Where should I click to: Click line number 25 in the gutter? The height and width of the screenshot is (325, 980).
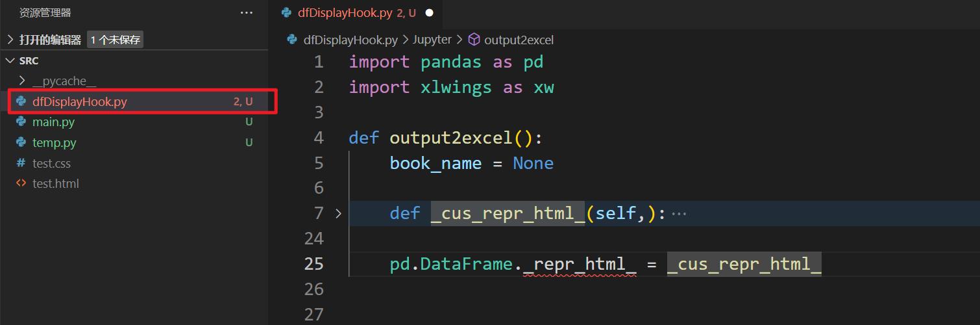(x=313, y=264)
